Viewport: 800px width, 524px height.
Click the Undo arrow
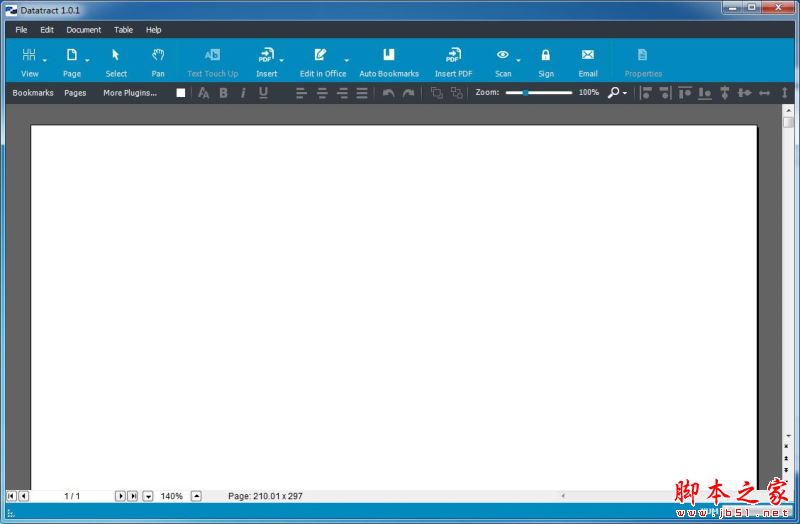pos(388,93)
